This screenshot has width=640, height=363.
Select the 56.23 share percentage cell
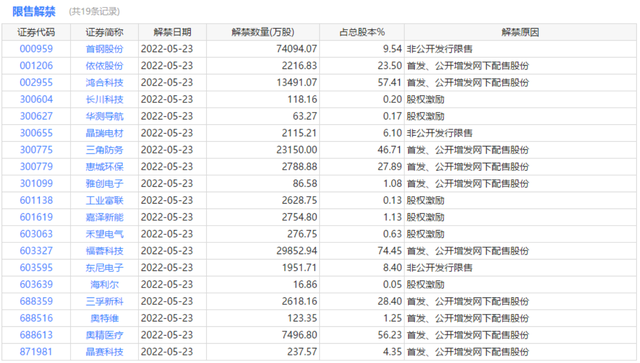click(362, 335)
